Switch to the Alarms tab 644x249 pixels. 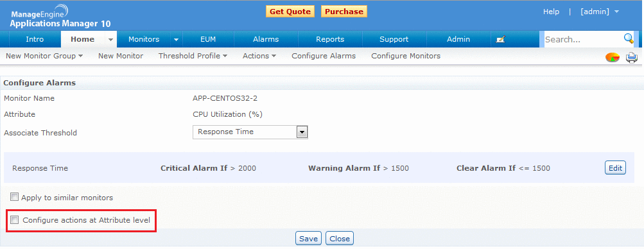[266, 39]
